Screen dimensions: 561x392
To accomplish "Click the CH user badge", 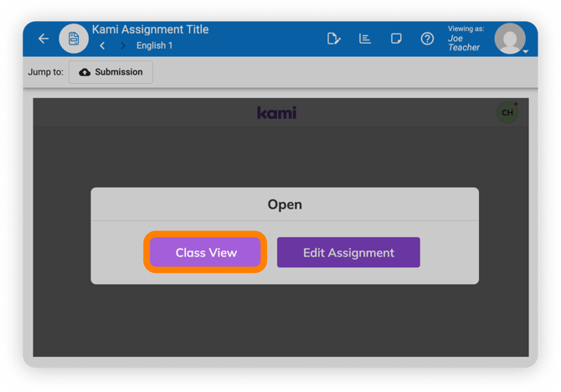I will (x=507, y=112).
